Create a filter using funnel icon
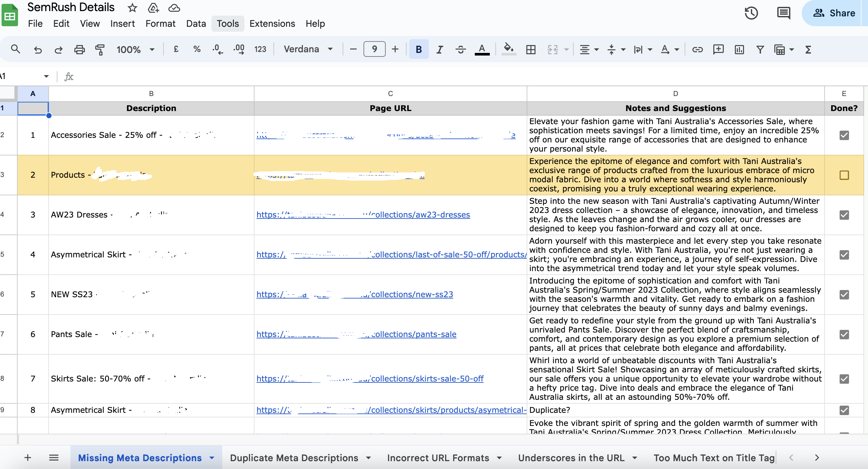 pyautogui.click(x=760, y=50)
